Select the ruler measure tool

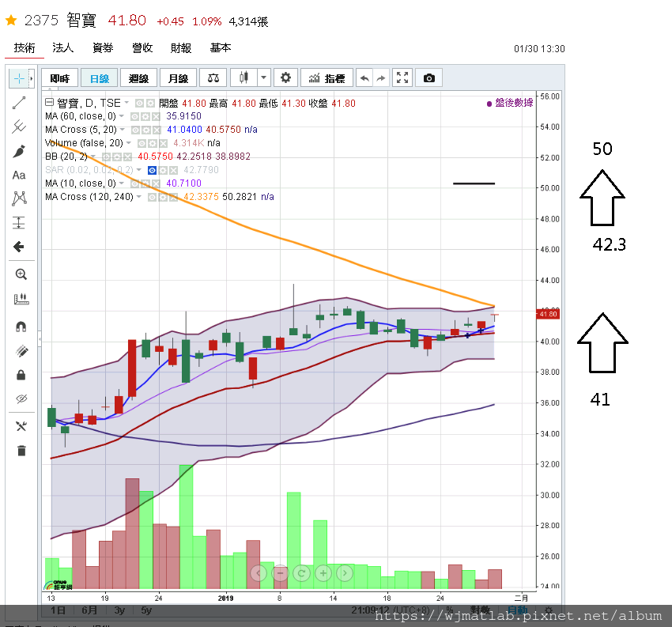click(x=21, y=299)
